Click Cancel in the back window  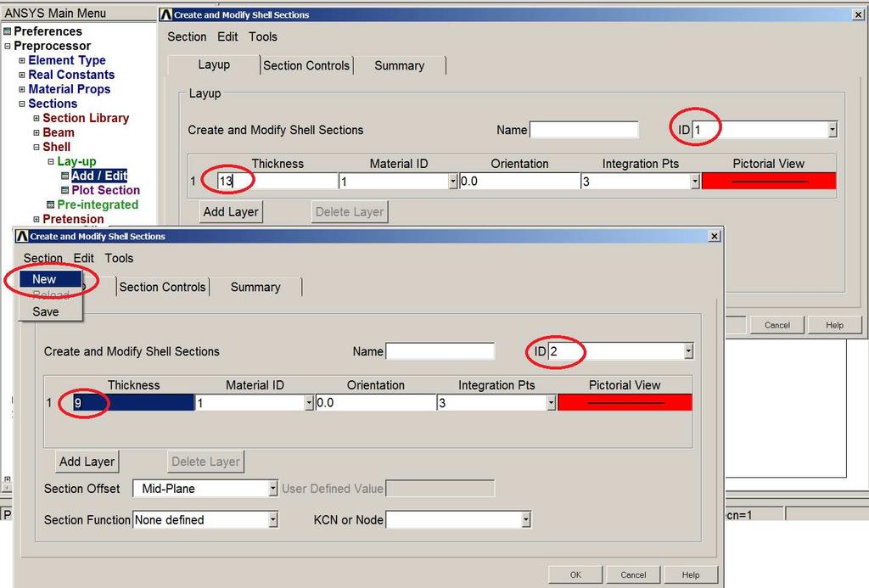[x=777, y=325]
